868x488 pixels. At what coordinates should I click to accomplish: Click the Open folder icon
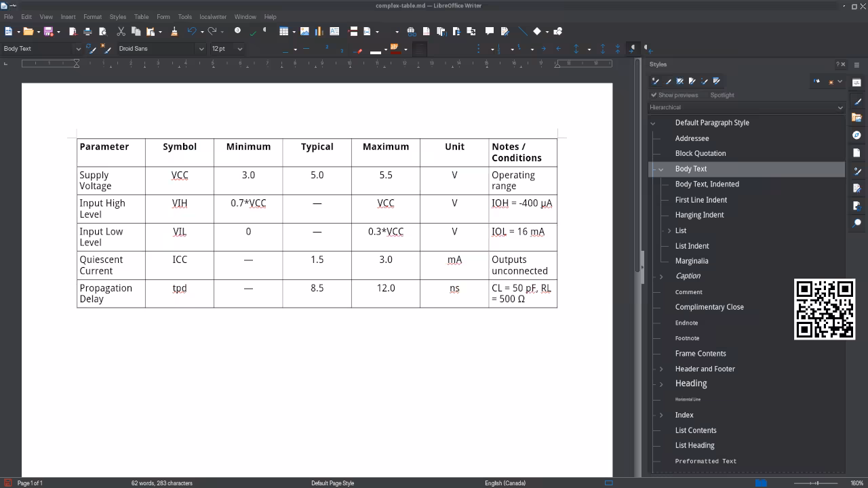[x=28, y=31]
